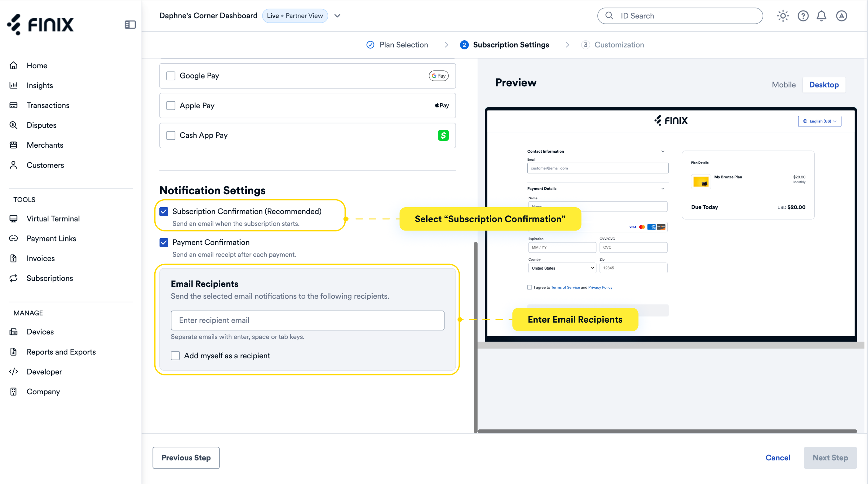Open the Terms of Service link in preview
Screen dimensions: 868x484
tap(565, 287)
